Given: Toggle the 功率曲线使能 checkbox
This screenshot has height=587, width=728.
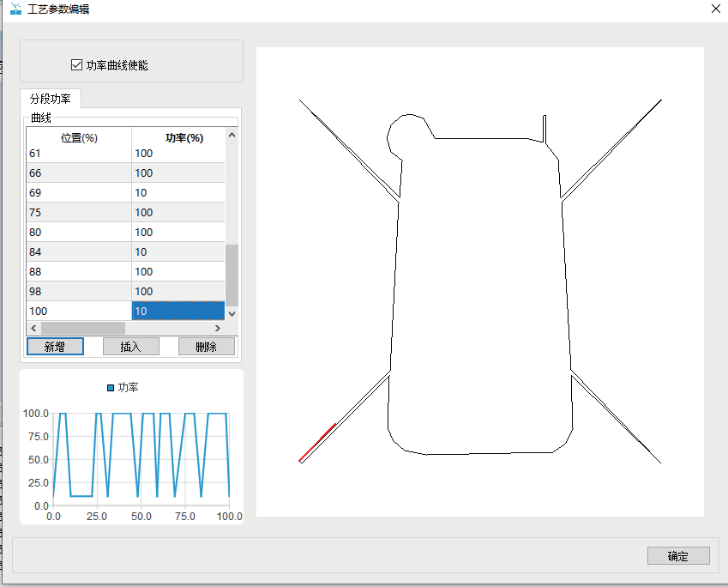Looking at the screenshot, I should pos(77,65).
